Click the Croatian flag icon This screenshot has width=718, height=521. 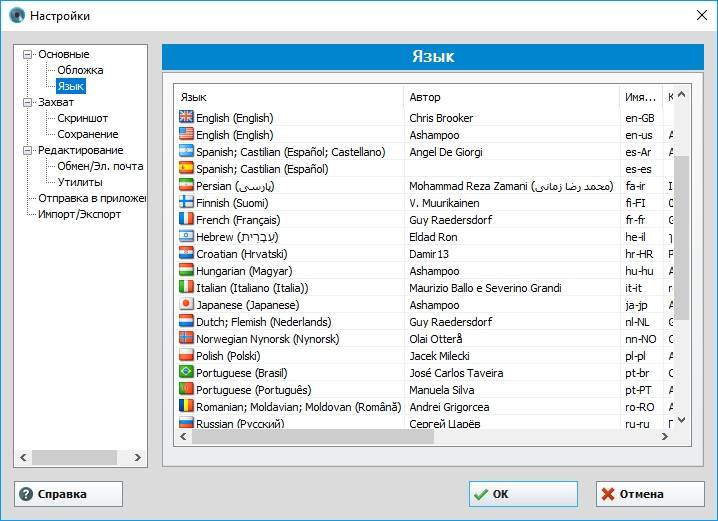186,253
